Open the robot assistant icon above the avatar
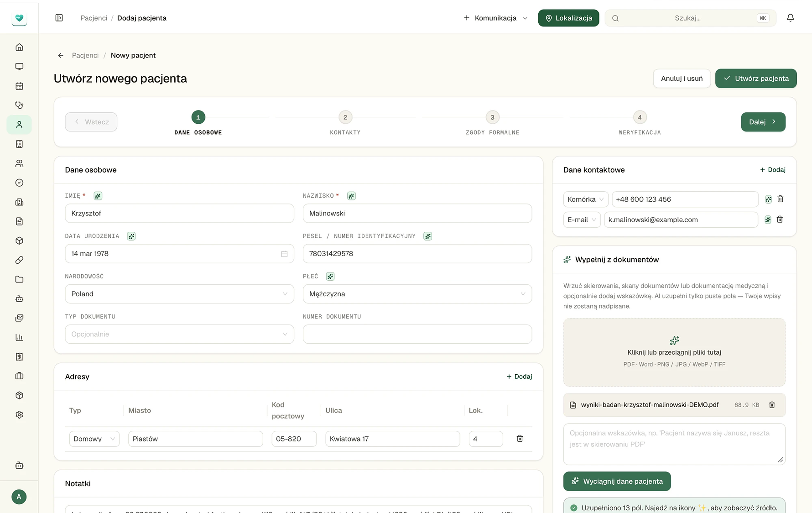The image size is (812, 513). (19, 466)
